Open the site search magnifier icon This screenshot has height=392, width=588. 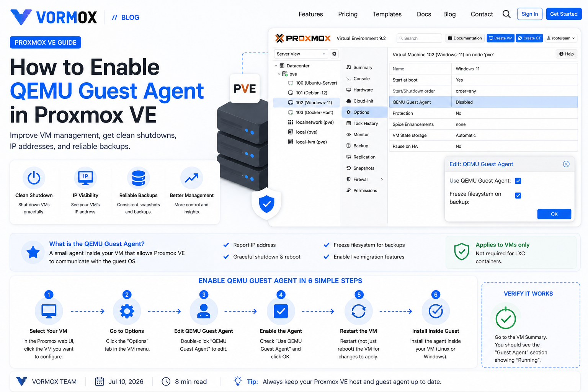click(506, 14)
